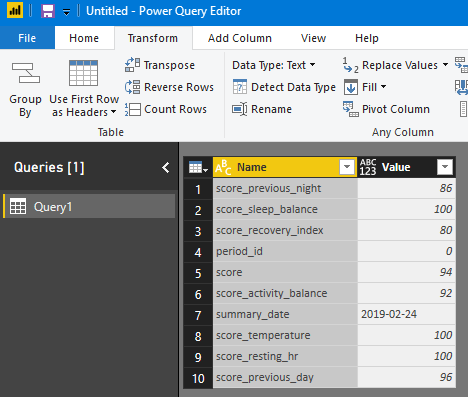Viewport: 468px width, 397px height.
Task: Click the Group By icon
Action: 26,73
